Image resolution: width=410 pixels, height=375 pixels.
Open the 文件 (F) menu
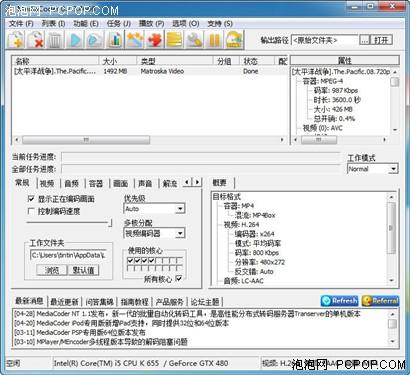click(21, 24)
